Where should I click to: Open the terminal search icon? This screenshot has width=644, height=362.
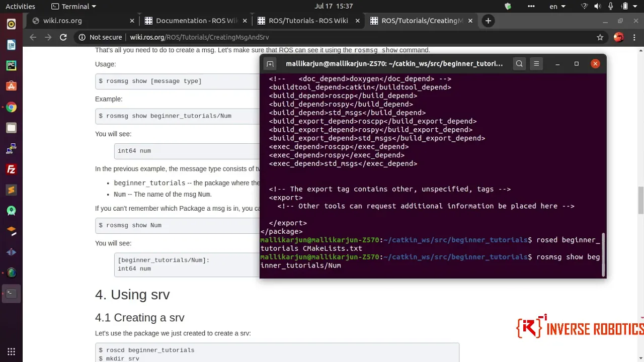pyautogui.click(x=519, y=64)
